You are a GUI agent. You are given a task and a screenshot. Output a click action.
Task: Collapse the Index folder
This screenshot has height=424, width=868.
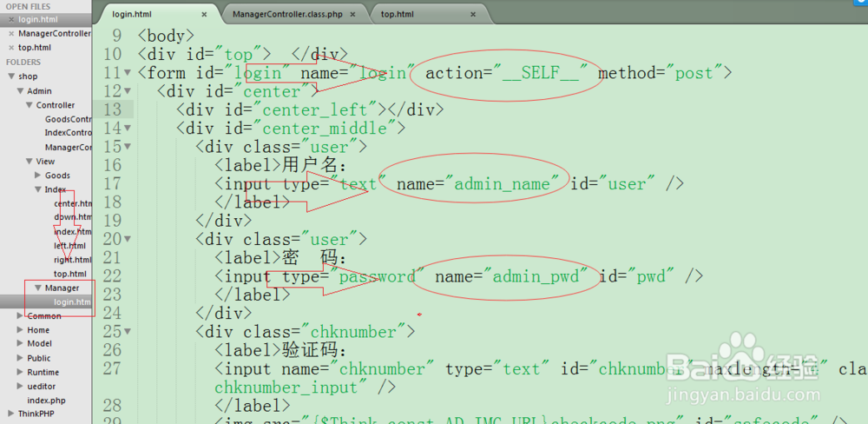(x=38, y=189)
